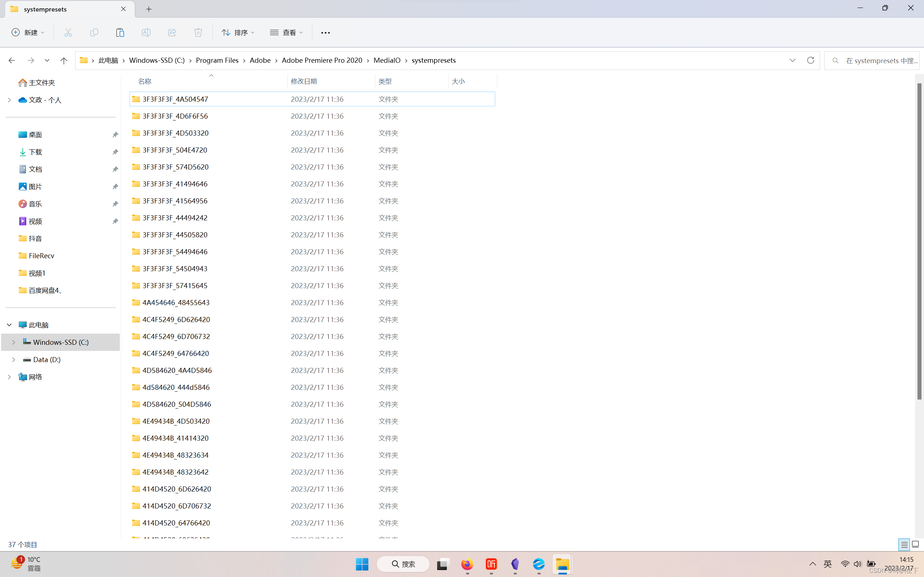This screenshot has width=924, height=577.
Task: Click the Share icon in toolbar
Action: pyautogui.click(x=172, y=32)
